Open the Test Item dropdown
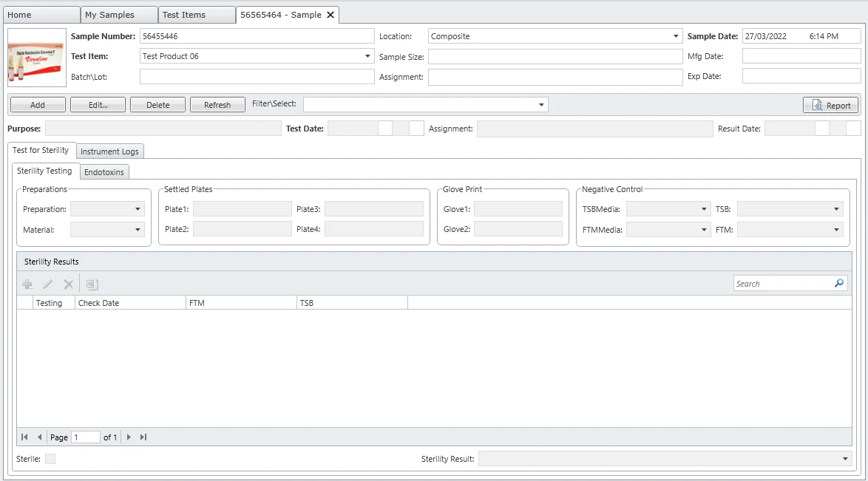The width and height of the screenshot is (868, 481). (368, 56)
